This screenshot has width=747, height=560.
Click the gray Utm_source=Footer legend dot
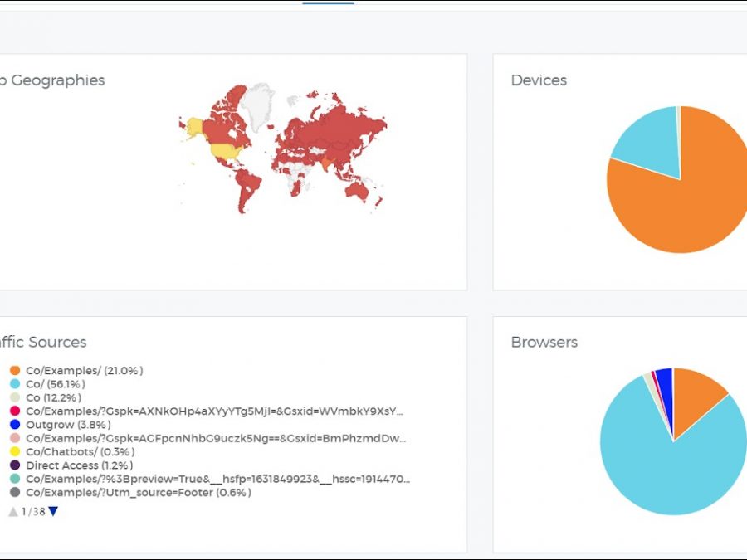pyautogui.click(x=15, y=493)
